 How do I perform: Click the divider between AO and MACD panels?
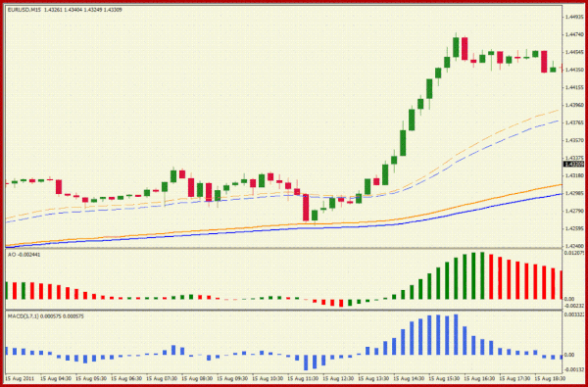(x=284, y=311)
